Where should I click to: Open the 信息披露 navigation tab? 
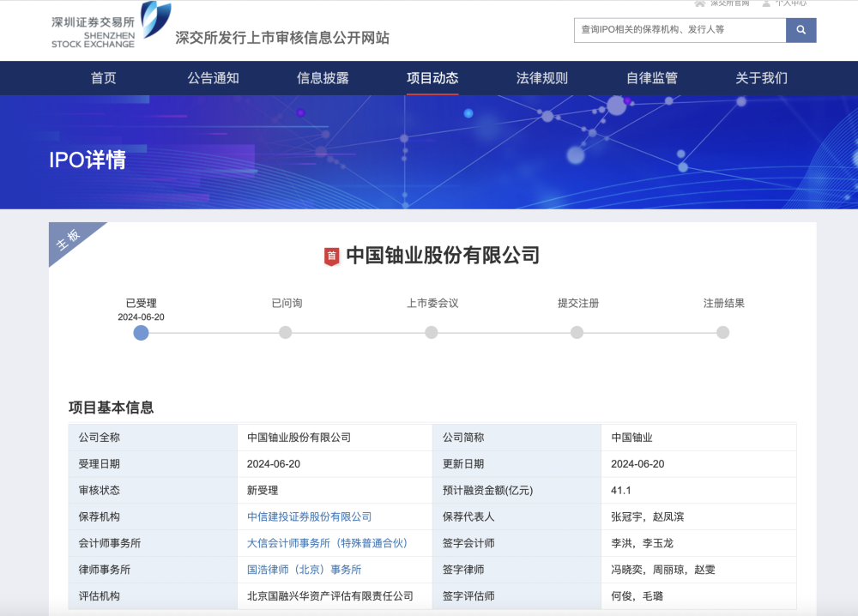tap(323, 78)
